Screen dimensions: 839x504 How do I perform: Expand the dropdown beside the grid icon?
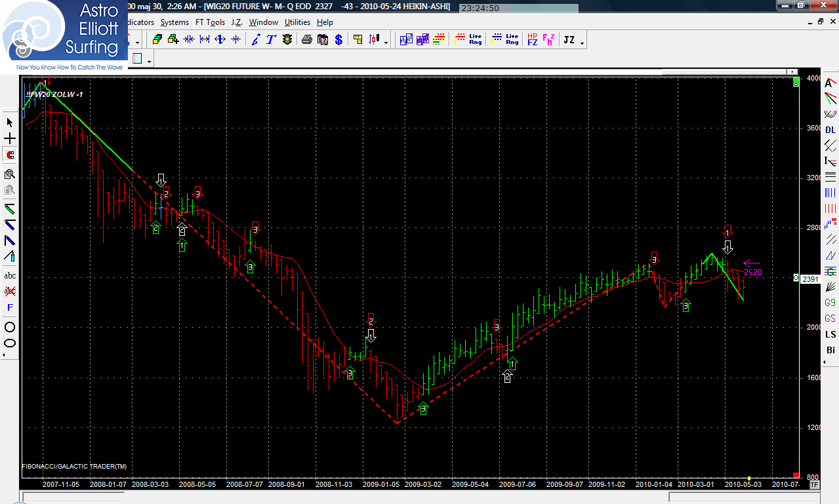(150, 61)
